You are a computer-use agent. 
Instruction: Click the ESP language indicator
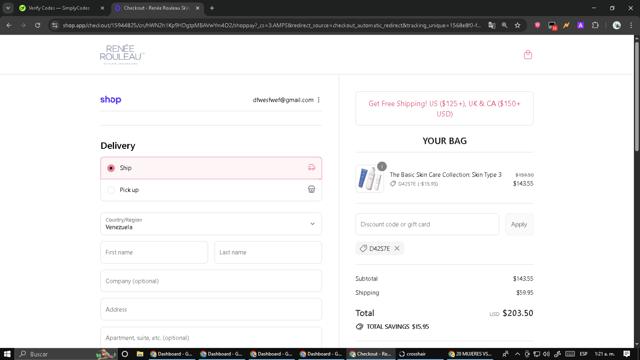click(584, 354)
